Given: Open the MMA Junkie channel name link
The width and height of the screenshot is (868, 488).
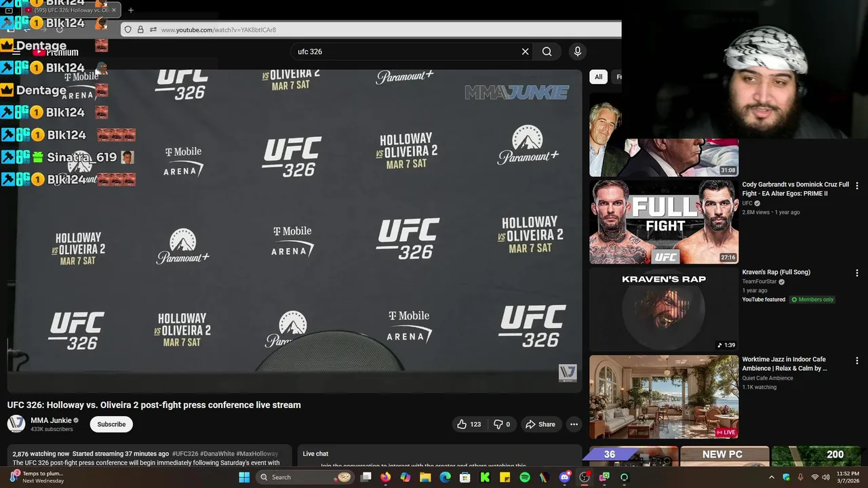Looking at the screenshot, I should click(x=51, y=420).
